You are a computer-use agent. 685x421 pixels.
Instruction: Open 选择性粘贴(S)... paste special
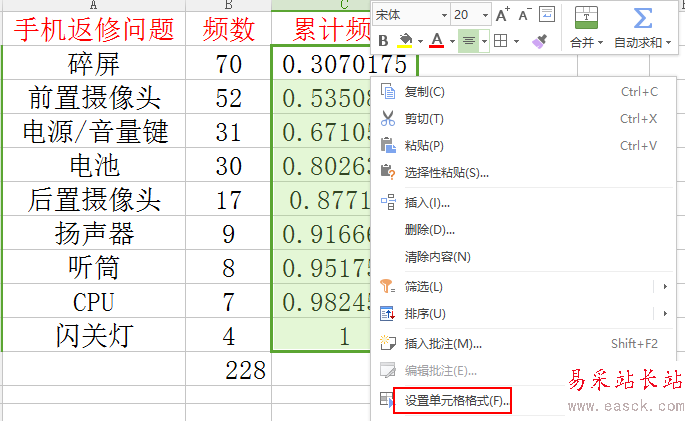522,173
